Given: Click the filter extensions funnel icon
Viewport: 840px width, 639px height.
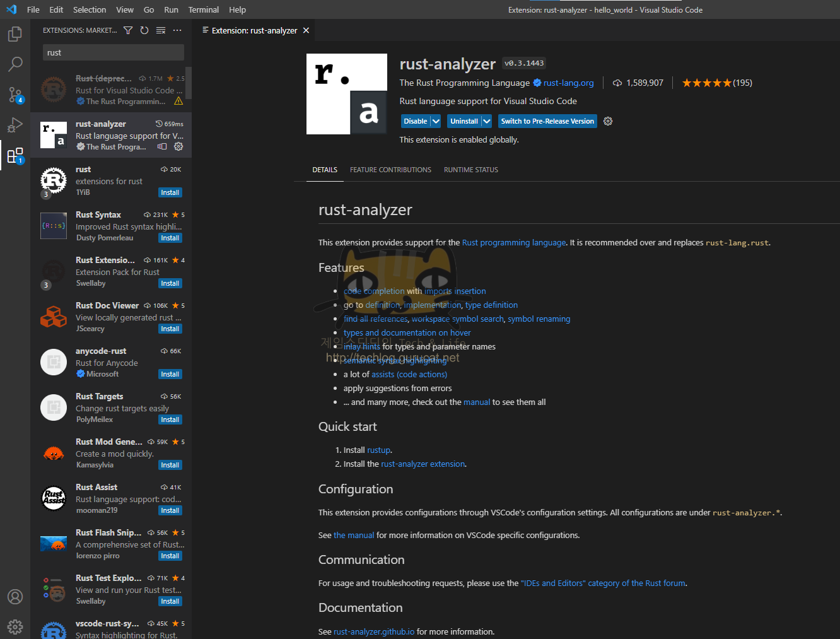Looking at the screenshot, I should 128,30.
